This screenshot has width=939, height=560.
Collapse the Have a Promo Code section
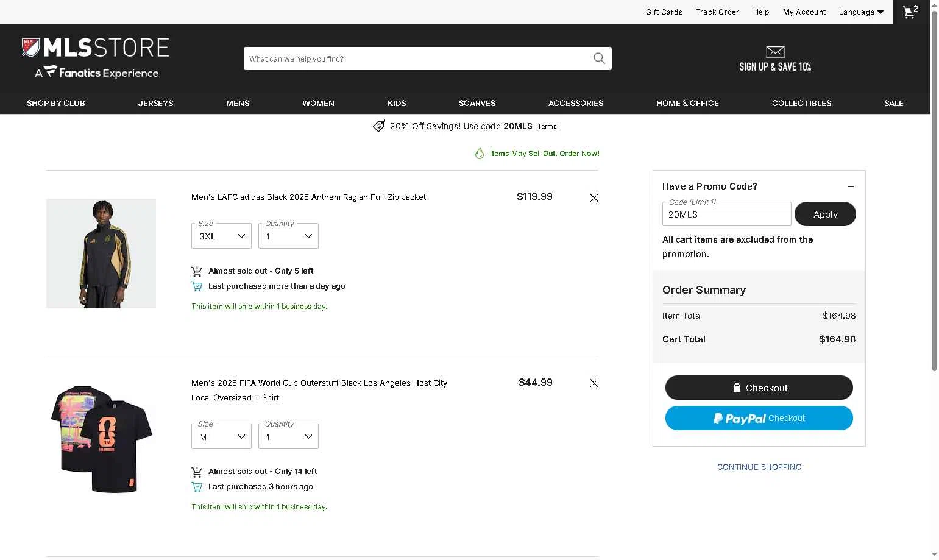(851, 186)
